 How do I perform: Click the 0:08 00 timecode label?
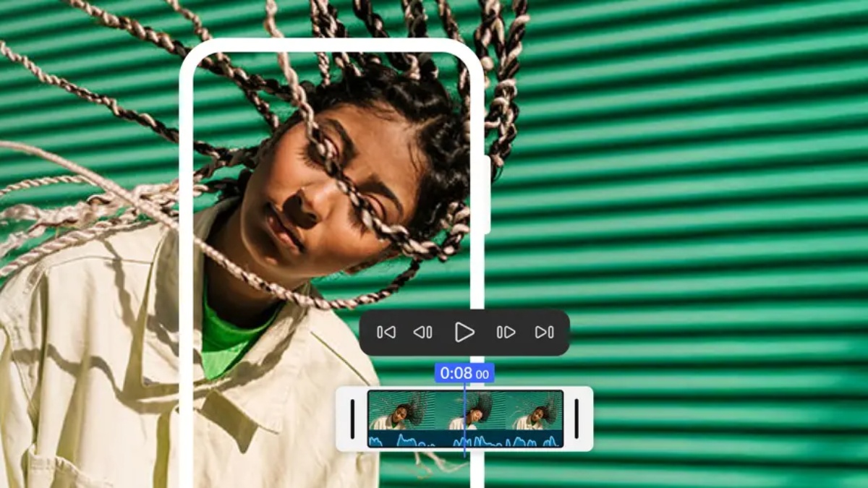[x=464, y=374]
